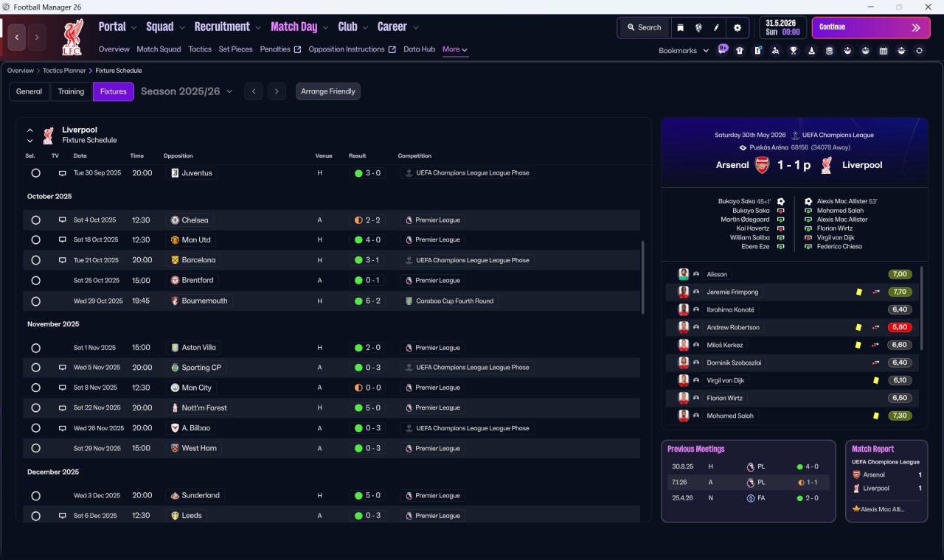The image size is (944, 560).
Task: Click the Liverpool club badge in header
Action: [x=72, y=37]
